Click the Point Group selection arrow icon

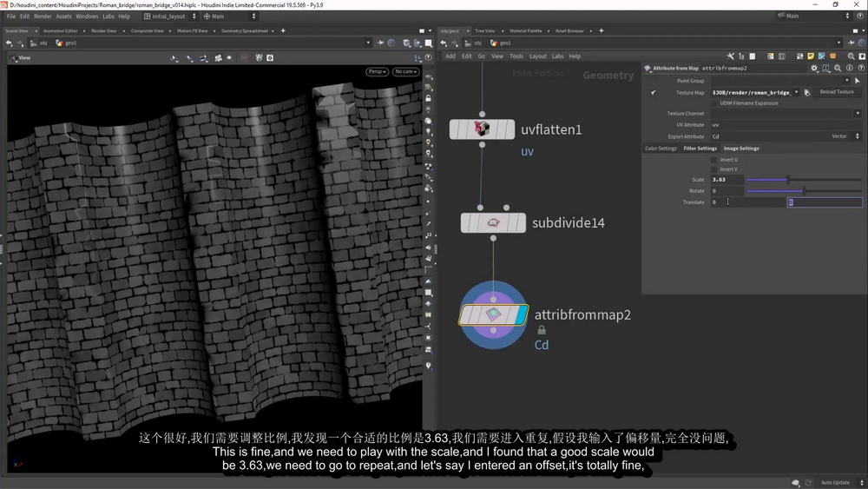pos(858,81)
